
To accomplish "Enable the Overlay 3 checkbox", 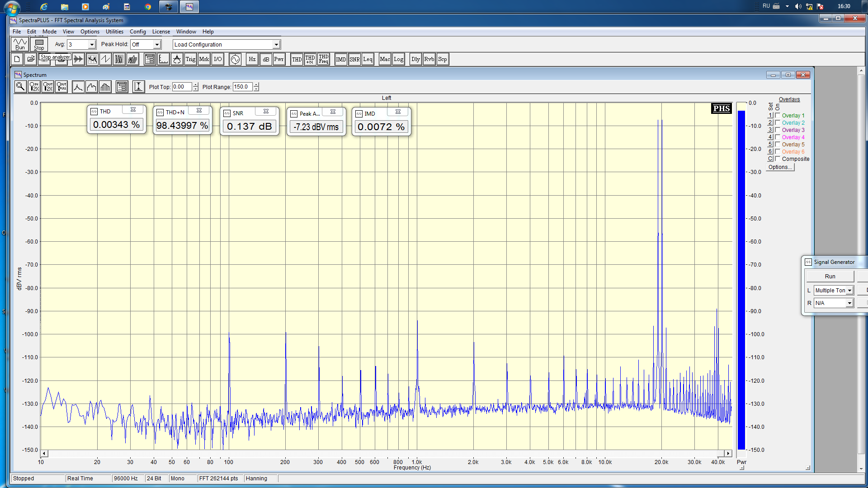I will click(x=778, y=130).
